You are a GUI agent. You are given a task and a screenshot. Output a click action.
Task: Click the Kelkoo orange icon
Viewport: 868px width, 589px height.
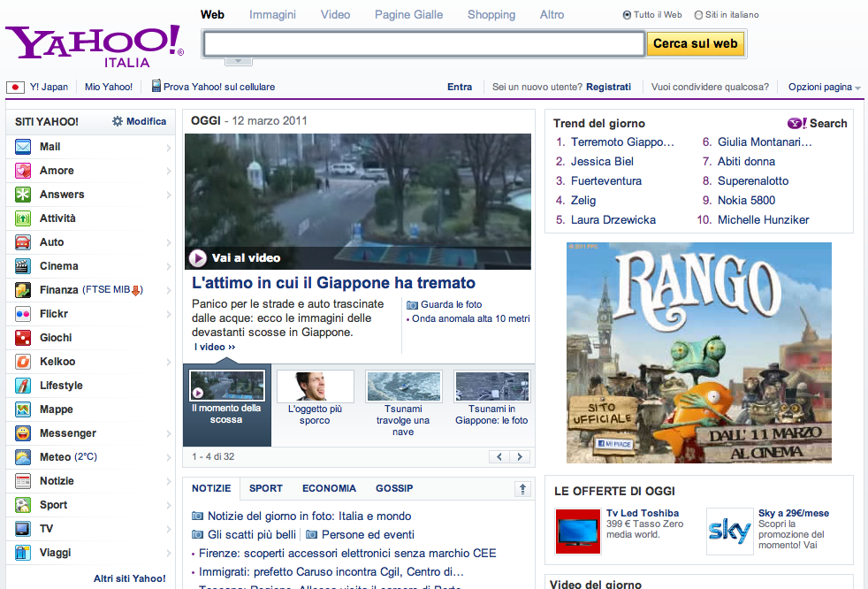23,361
